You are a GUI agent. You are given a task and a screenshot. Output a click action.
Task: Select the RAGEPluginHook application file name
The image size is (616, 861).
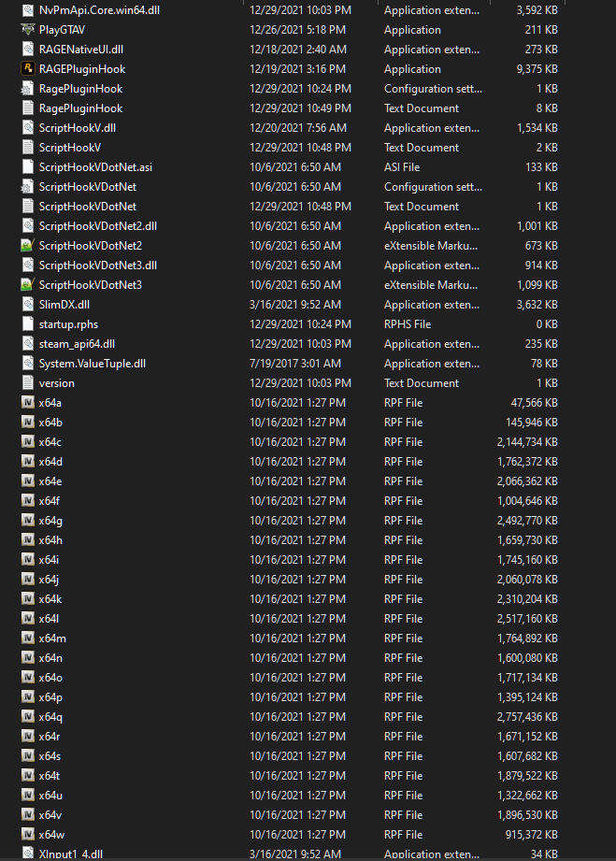82,68
